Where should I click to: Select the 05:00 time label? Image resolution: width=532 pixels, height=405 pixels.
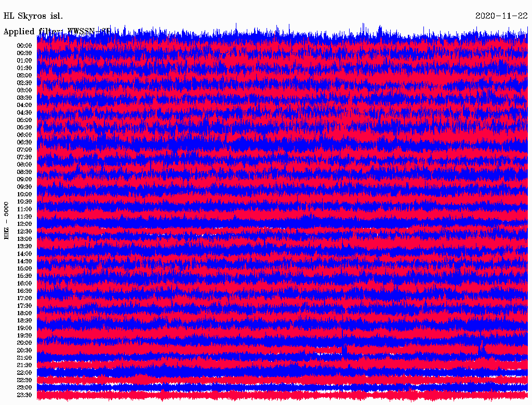tap(24, 120)
